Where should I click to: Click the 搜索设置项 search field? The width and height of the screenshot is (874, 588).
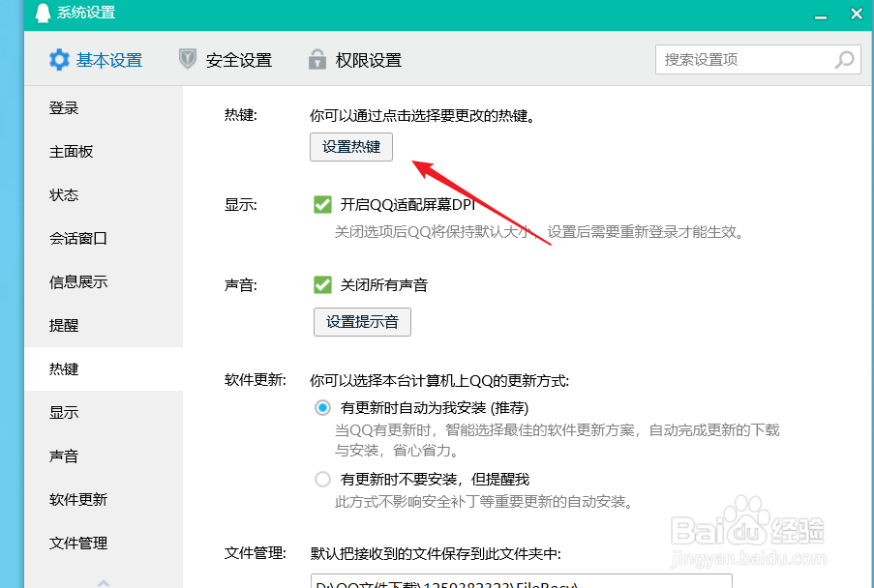click(758, 60)
